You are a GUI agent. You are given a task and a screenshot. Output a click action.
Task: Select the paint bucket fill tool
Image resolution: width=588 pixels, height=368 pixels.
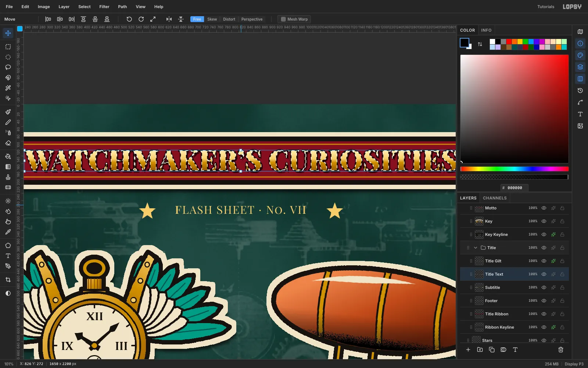pos(8,156)
